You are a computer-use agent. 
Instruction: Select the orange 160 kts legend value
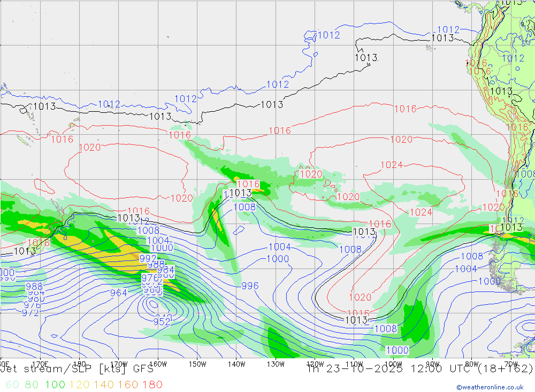pyautogui.click(x=128, y=385)
